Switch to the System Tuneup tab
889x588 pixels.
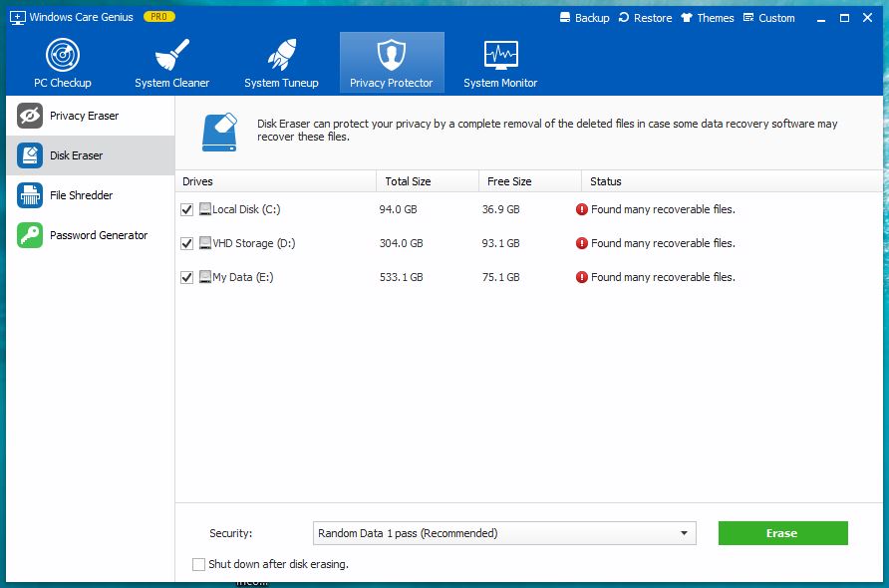click(x=282, y=63)
